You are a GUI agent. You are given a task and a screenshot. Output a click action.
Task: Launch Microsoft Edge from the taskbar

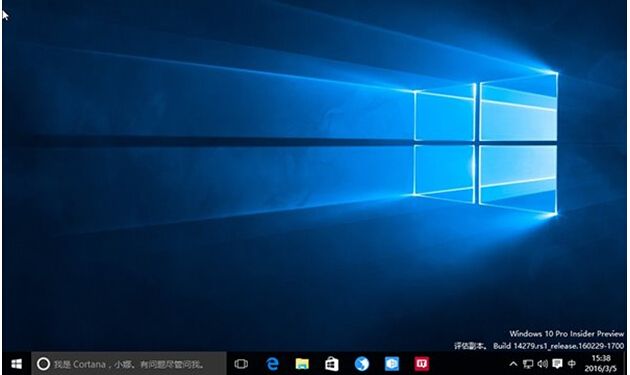tap(272, 364)
